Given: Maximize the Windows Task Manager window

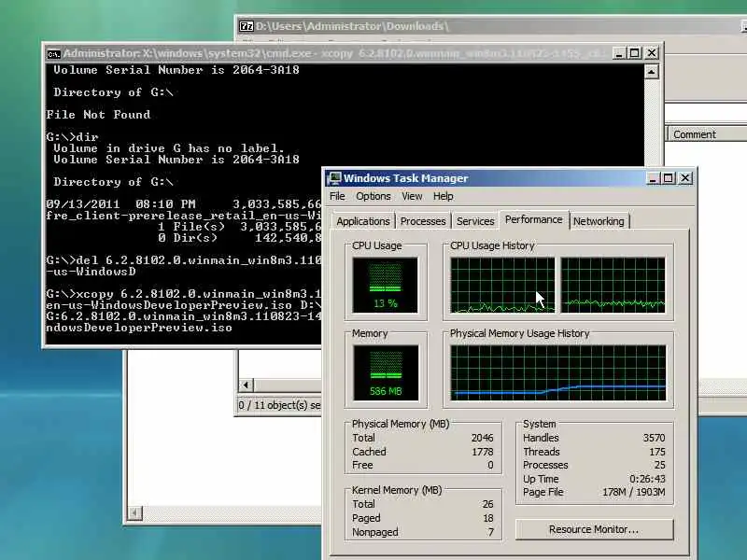Looking at the screenshot, I should [669, 178].
